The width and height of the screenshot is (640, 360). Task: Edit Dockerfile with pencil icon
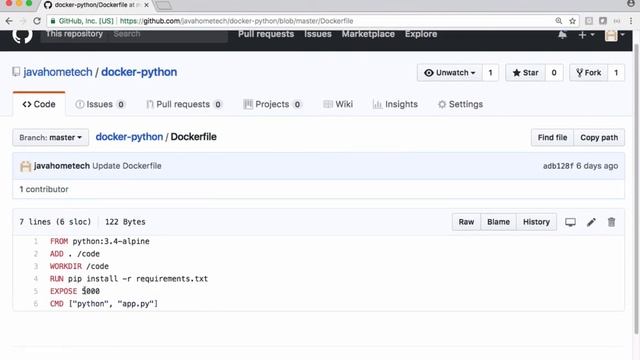(591, 222)
